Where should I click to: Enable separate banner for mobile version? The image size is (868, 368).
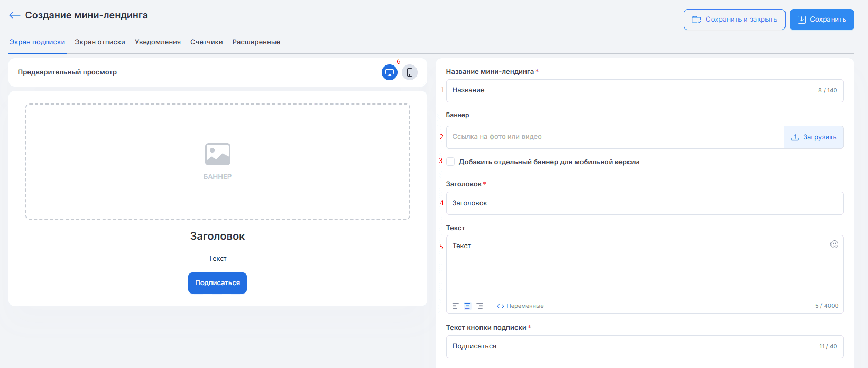click(450, 162)
